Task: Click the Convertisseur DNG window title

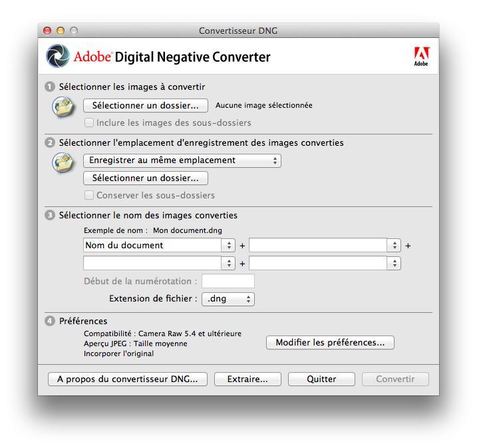Action: point(238,31)
